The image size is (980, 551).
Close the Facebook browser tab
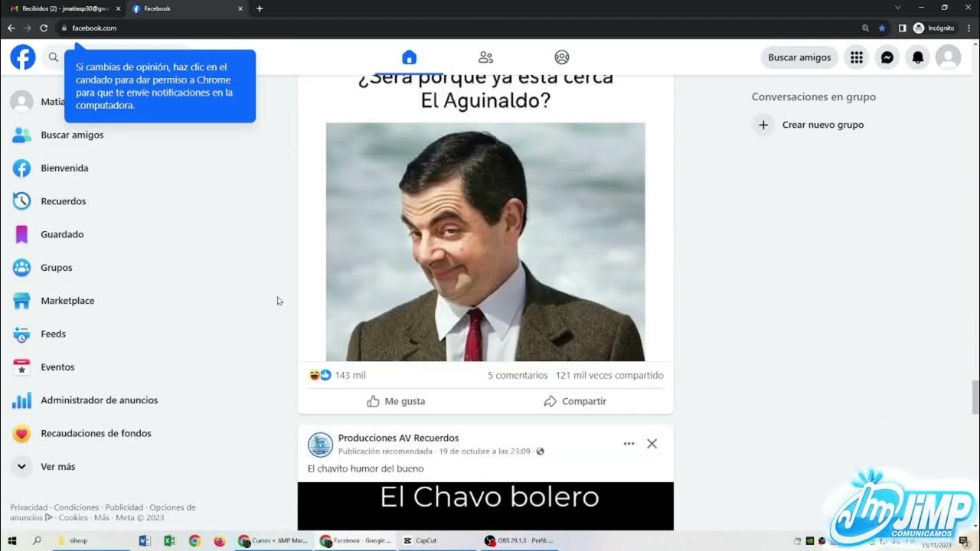point(240,8)
